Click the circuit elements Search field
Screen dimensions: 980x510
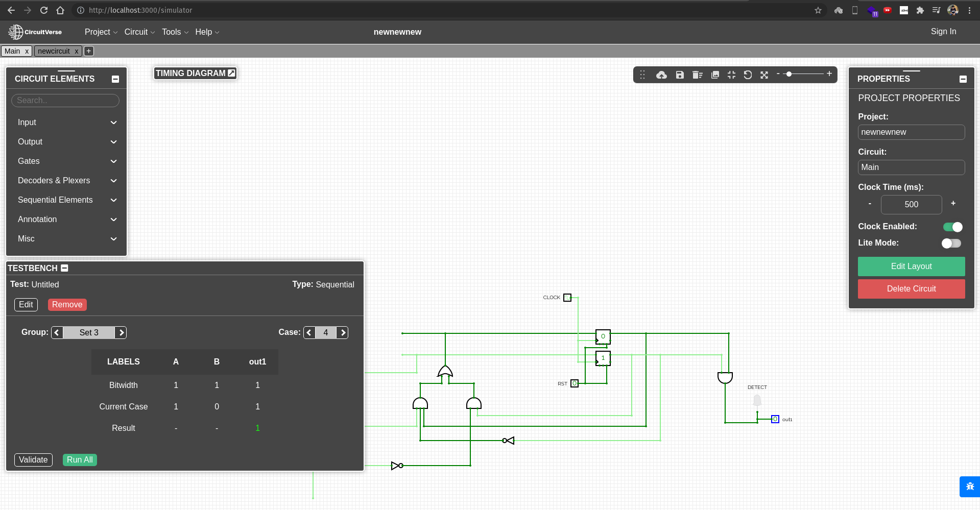coord(65,101)
